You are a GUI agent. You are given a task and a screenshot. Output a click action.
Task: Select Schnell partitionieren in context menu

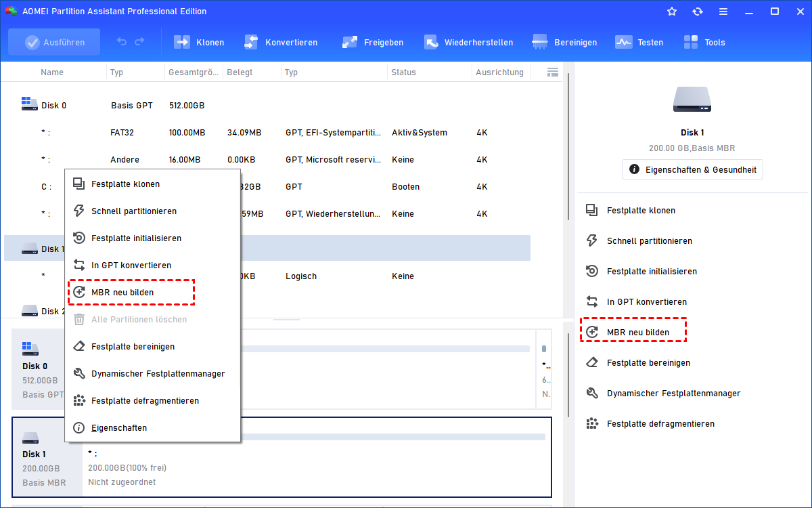tap(152, 211)
